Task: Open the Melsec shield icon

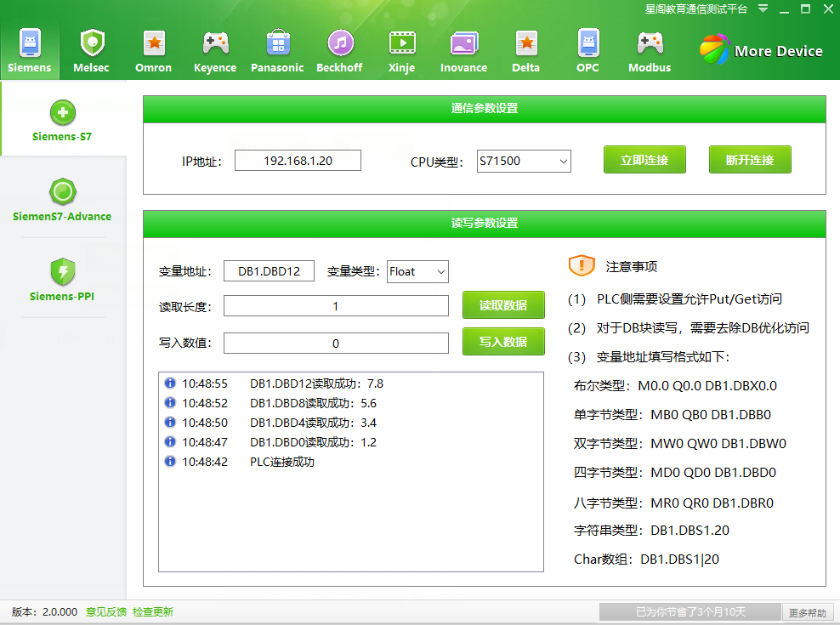Action: click(92, 43)
